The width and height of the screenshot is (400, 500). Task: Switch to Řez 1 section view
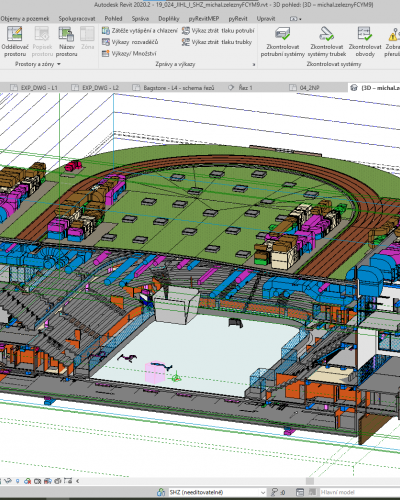pyautogui.click(x=240, y=88)
